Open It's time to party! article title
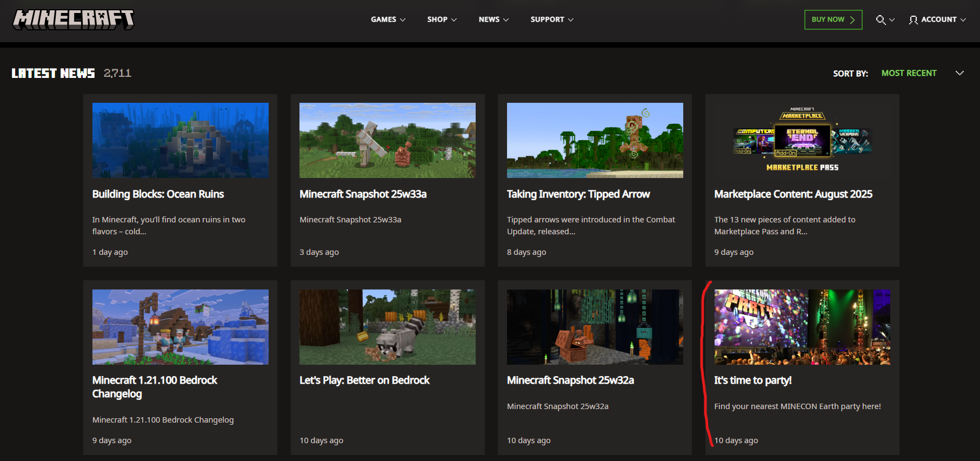The image size is (980, 461). pos(752,380)
